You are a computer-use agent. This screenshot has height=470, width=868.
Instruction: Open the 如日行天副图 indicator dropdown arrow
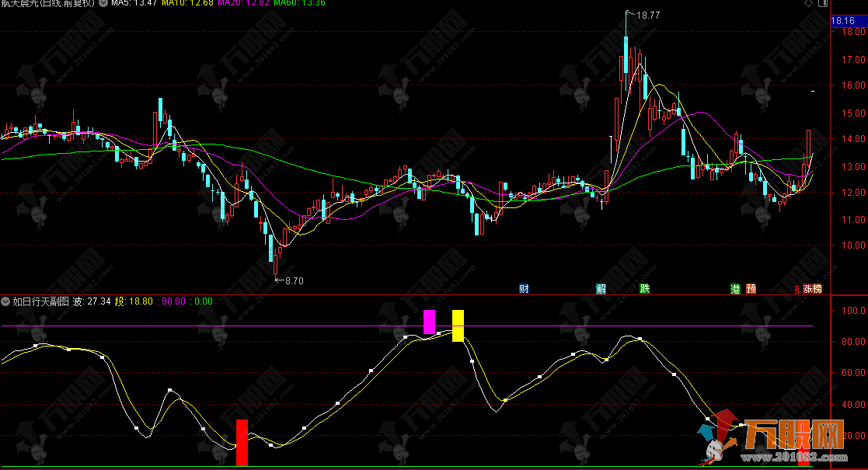5,301
